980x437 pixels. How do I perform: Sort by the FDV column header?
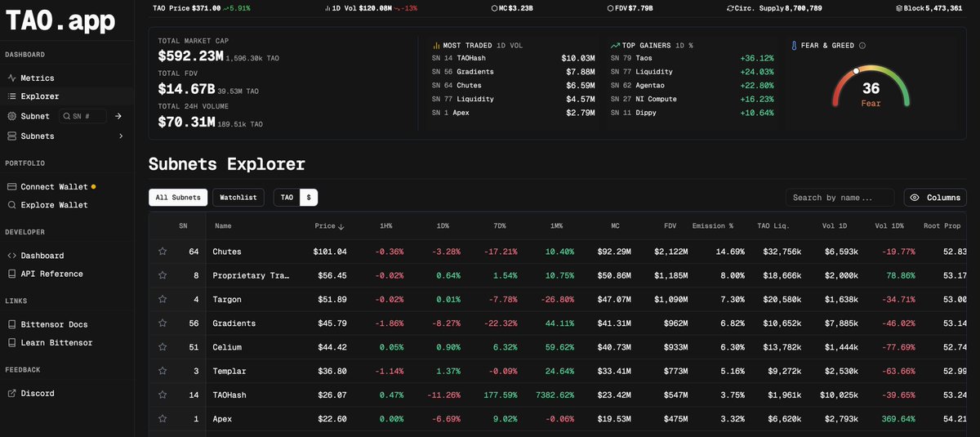(670, 226)
